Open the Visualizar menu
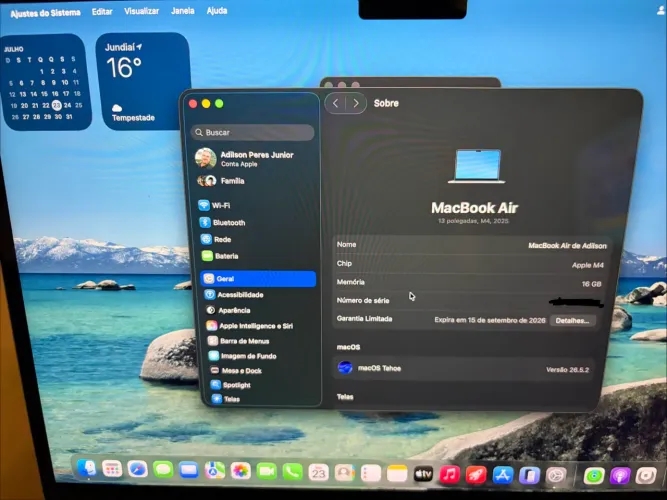 [141, 11]
